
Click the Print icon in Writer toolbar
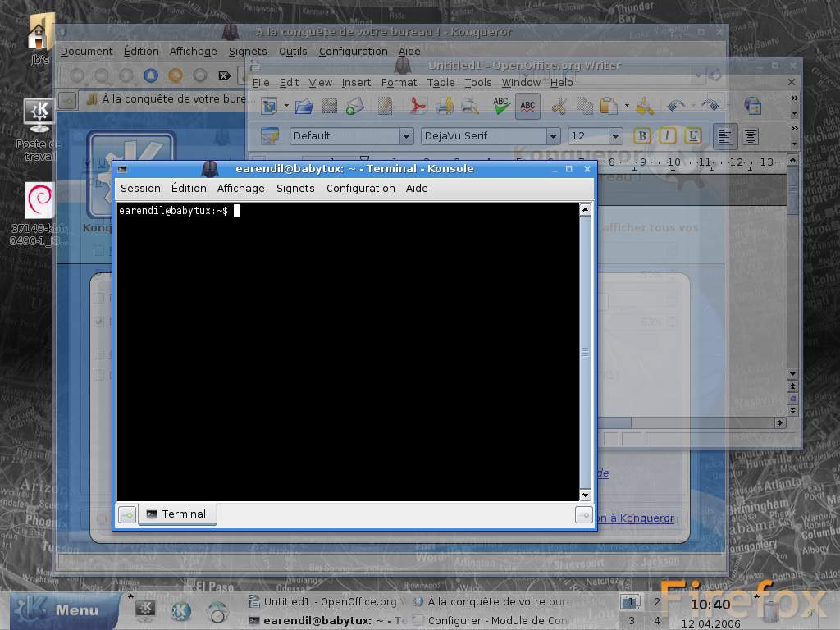[444, 106]
